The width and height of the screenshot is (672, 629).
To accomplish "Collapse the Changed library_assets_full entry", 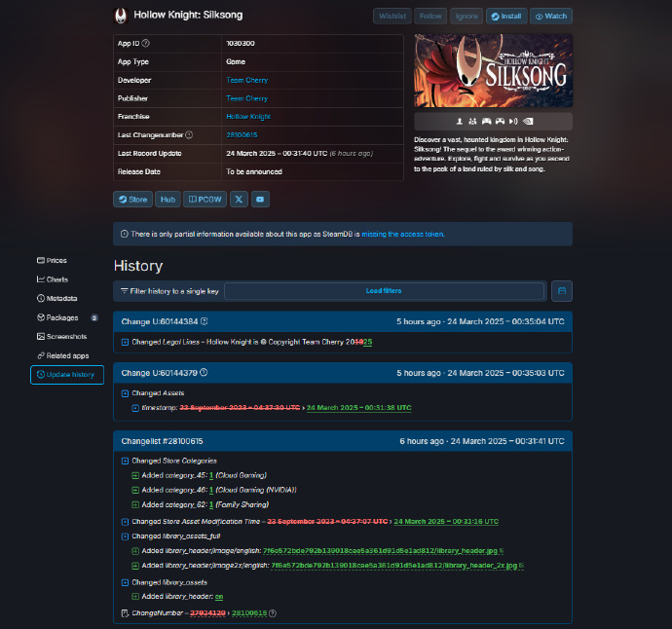I will (125, 536).
